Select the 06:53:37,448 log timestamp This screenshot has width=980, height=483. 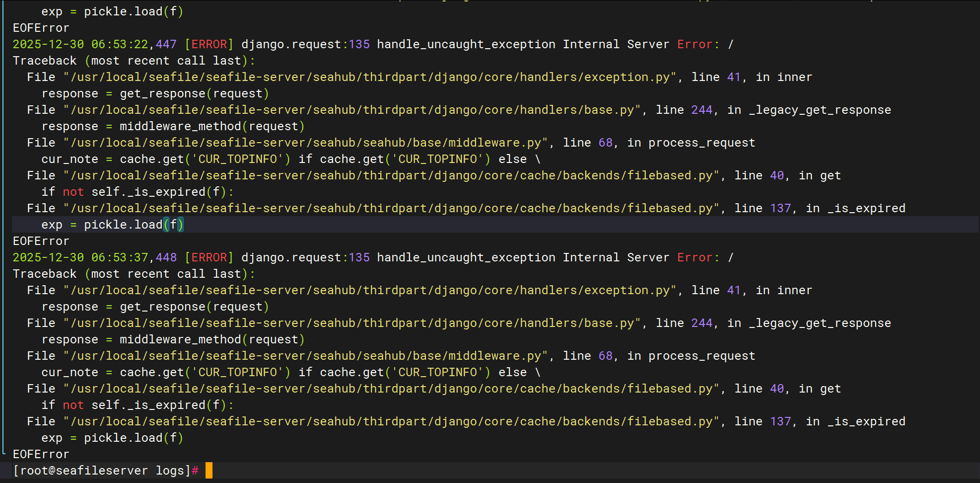(x=134, y=257)
